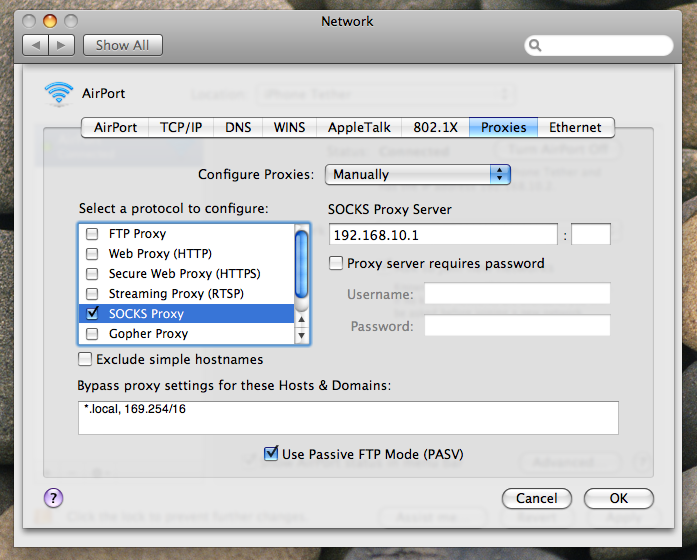Enable Exclude simple hostnames
This screenshot has width=697, height=560.
86,359
